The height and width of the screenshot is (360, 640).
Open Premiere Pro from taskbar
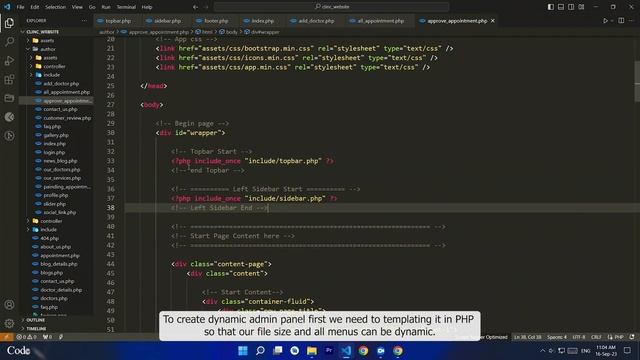click(329, 351)
